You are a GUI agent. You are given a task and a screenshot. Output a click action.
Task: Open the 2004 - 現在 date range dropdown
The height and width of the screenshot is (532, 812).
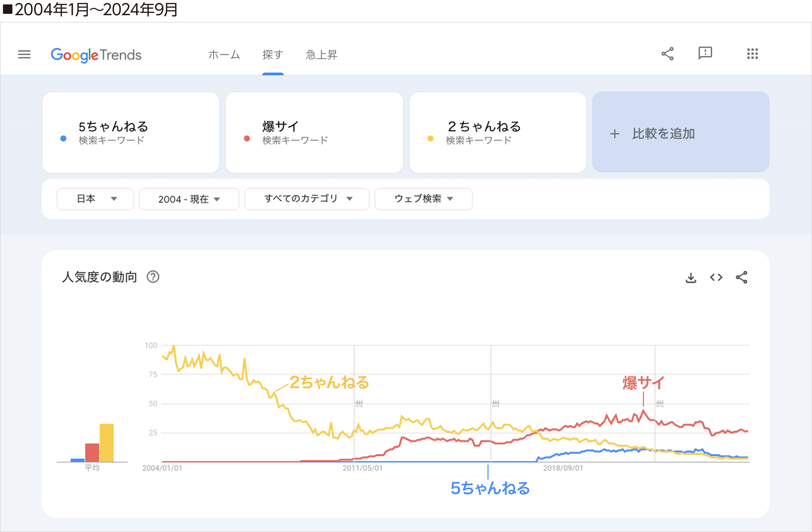click(189, 199)
